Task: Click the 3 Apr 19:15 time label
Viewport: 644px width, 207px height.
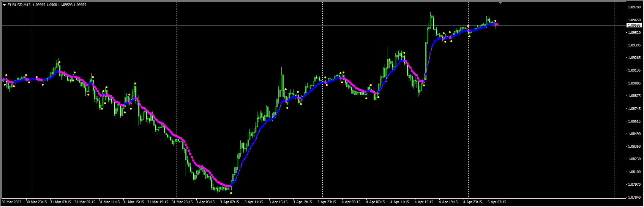Action: 303,202
